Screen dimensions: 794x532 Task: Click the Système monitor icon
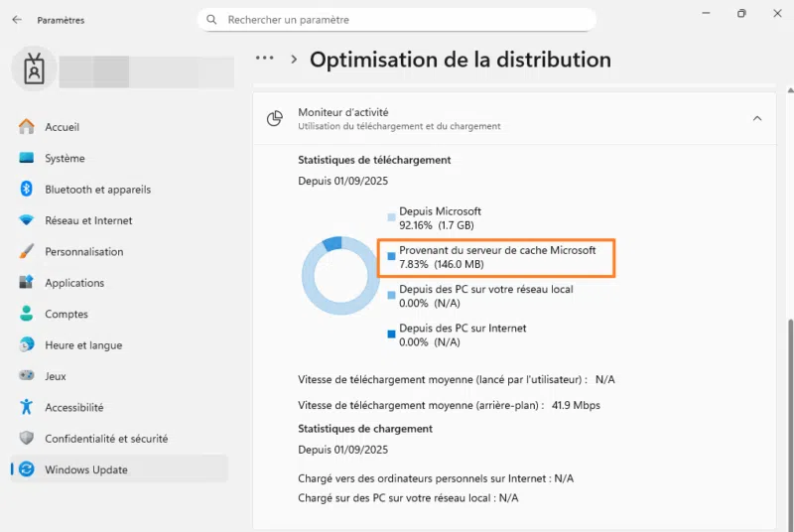point(27,158)
